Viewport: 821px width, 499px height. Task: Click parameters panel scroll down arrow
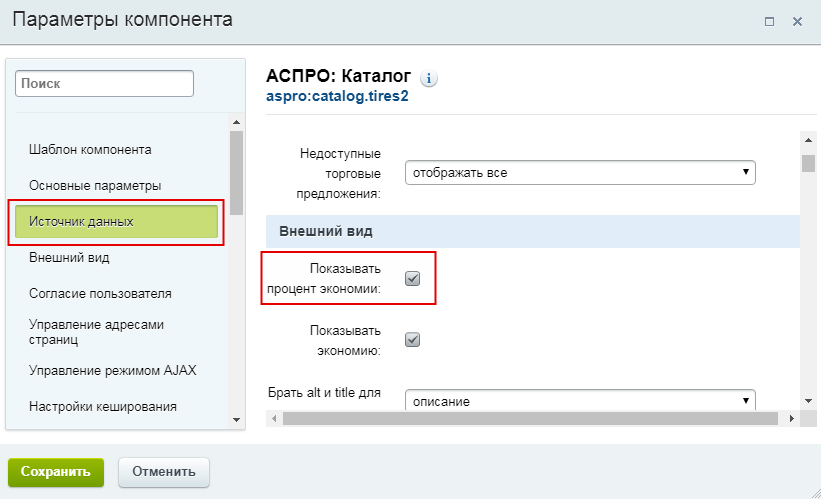click(x=808, y=401)
